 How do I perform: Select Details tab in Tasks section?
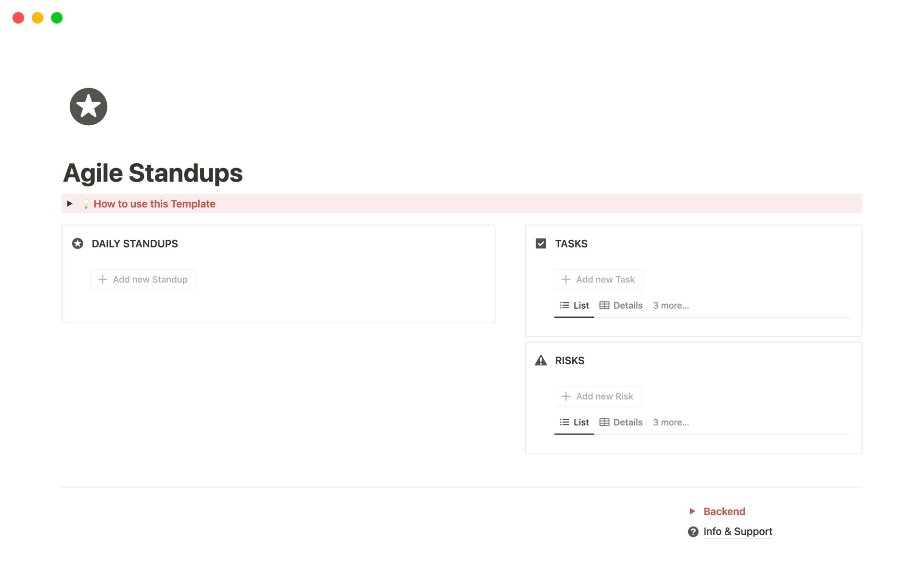[622, 305]
